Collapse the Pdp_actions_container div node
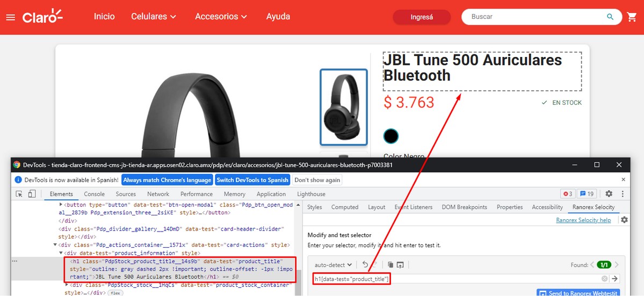This screenshot has height=296, width=644. [x=56, y=245]
